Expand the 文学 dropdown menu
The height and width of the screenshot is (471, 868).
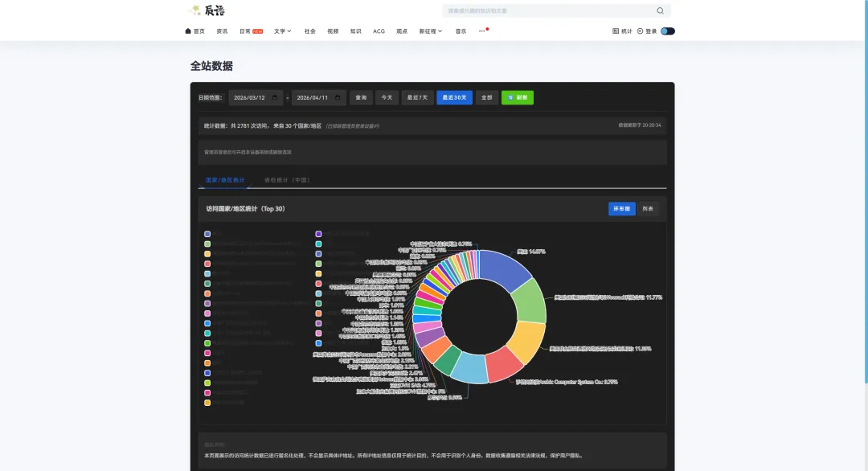point(283,31)
